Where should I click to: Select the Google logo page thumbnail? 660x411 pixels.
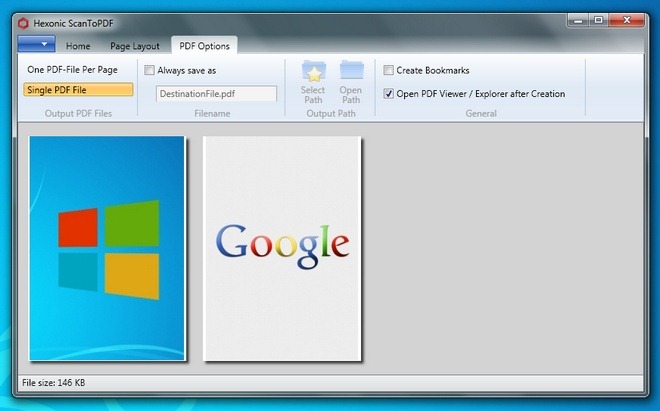click(x=282, y=248)
